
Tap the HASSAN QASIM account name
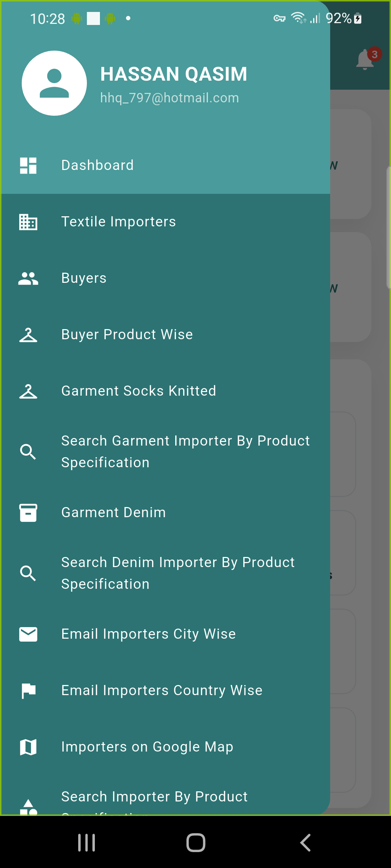(x=174, y=74)
